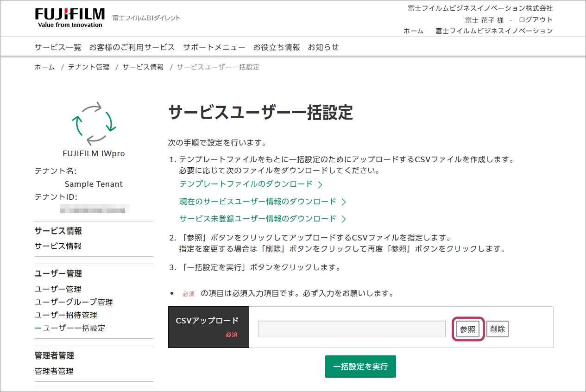
Task: Open ユーザーグループ管理 in sidebar
Action: click(x=74, y=302)
